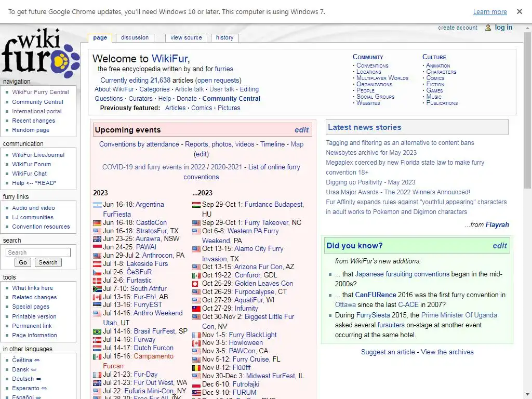532x399 pixels.
Task: Switch to the view source tab
Action: coord(186,37)
